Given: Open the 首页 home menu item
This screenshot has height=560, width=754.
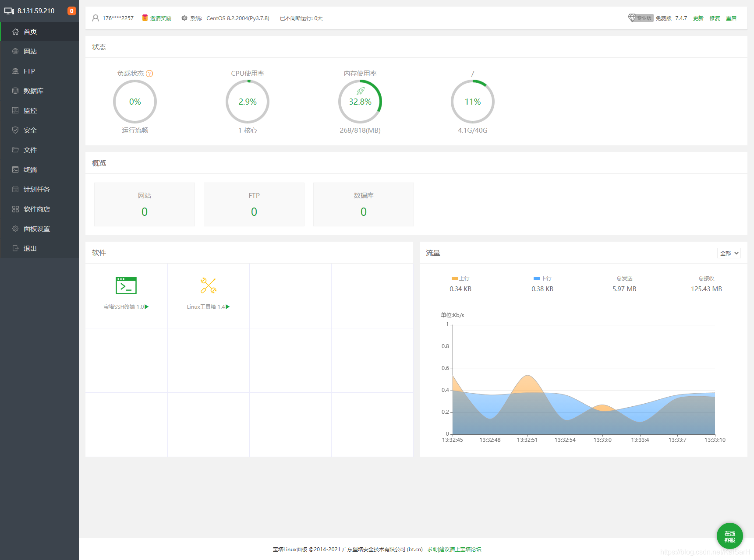Looking at the screenshot, I should [x=39, y=32].
